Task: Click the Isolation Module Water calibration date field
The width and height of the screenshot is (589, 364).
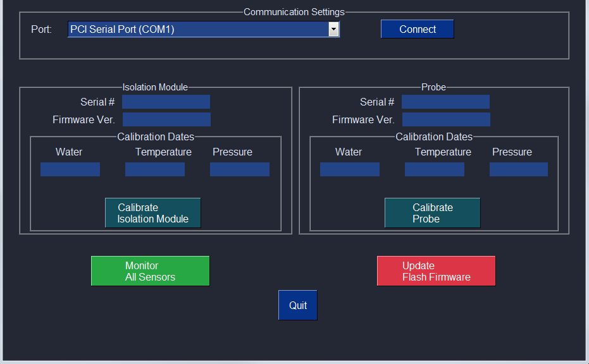Action: [x=70, y=169]
